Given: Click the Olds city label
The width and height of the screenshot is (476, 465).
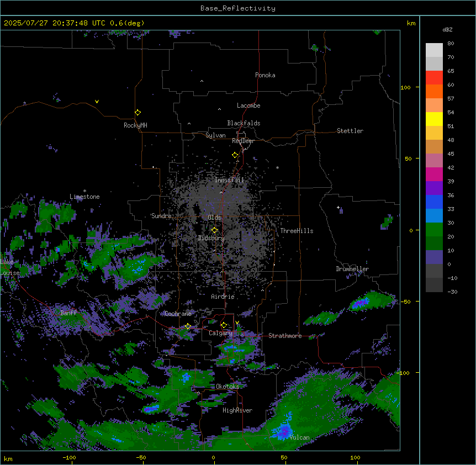Looking at the screenshot, I should pos(214,218).
